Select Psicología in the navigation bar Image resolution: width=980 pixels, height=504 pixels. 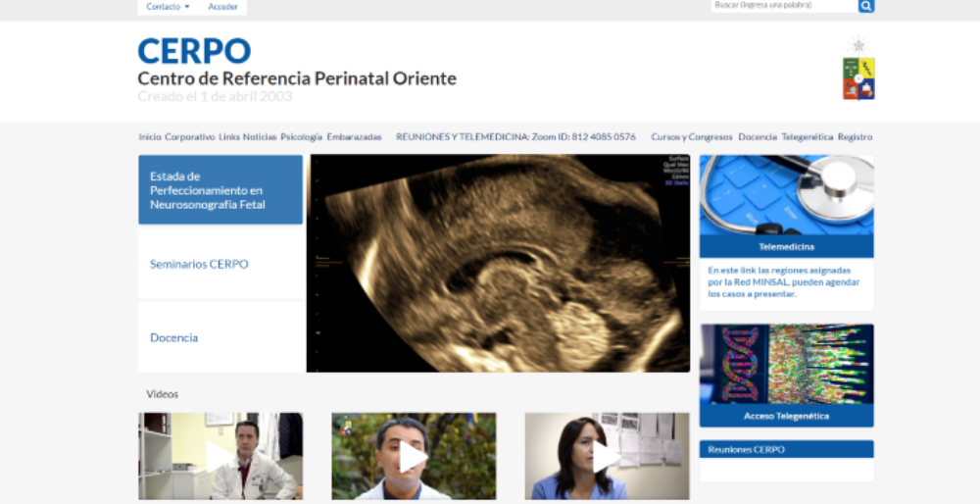pos(301,137)
